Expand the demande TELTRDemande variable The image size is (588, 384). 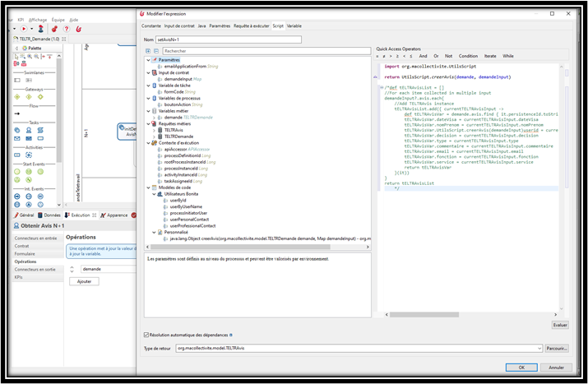154,118
